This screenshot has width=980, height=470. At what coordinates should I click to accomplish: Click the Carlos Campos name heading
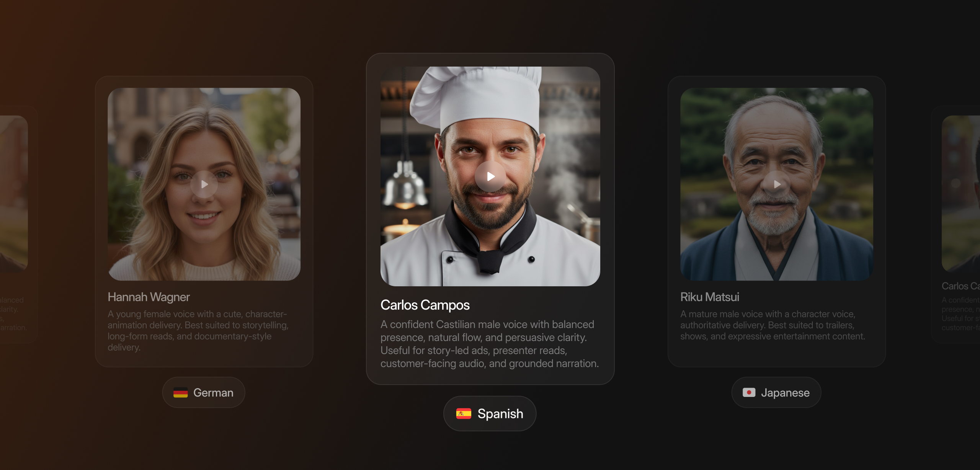click(425, 305)
